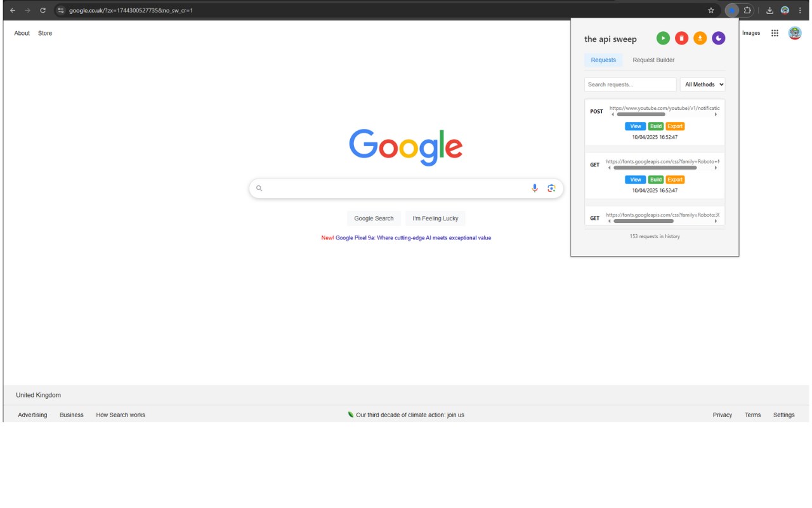
Task: Click scroll-right arrow of the Roboto+ URL
Action: point(716,168)
